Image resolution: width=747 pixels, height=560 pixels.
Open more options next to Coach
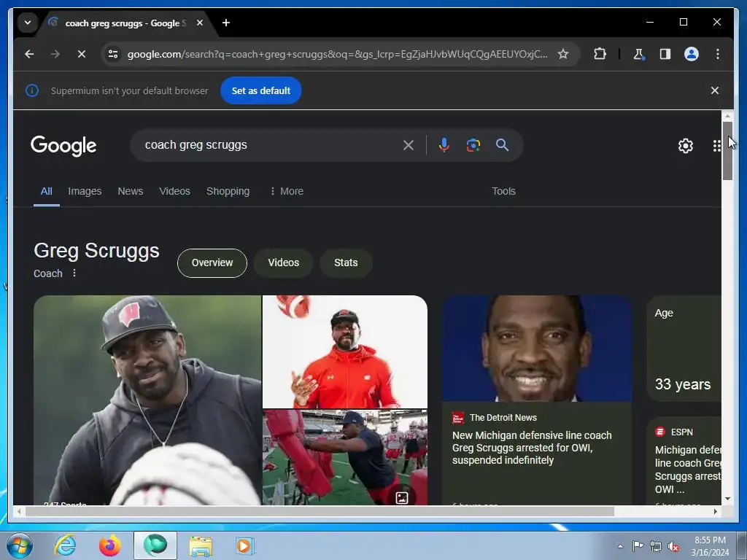click(74, 273)
